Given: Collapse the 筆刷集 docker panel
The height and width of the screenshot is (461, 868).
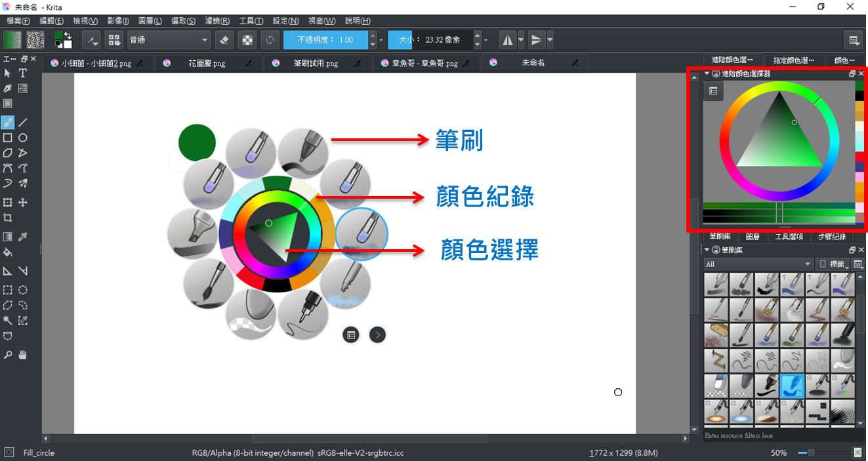Looking at the screenshot, I should tap(707, 250).
